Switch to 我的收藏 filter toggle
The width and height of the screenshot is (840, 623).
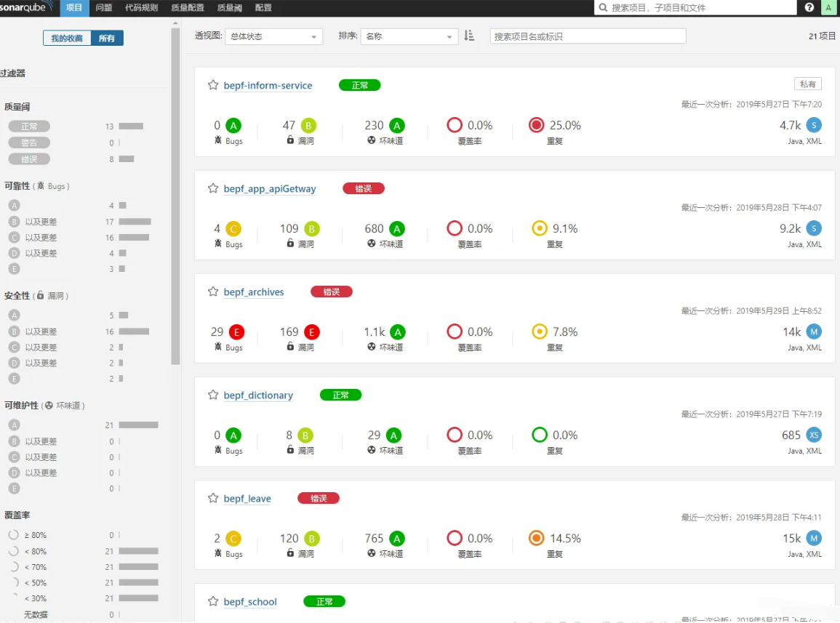[67, 39]
